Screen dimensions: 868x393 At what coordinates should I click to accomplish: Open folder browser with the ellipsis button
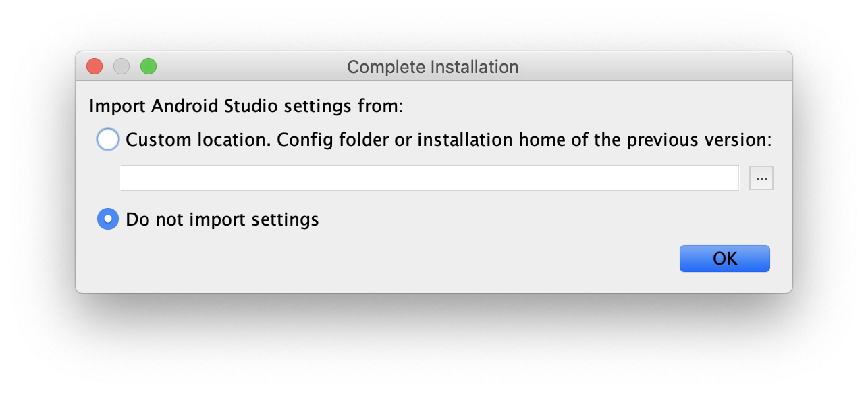[761, 178]
